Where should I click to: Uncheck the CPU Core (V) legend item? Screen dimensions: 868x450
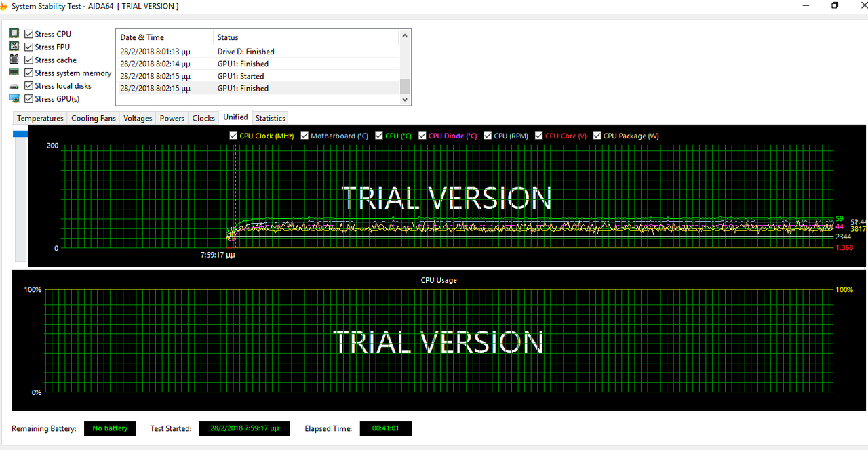[x=539, y=136]
